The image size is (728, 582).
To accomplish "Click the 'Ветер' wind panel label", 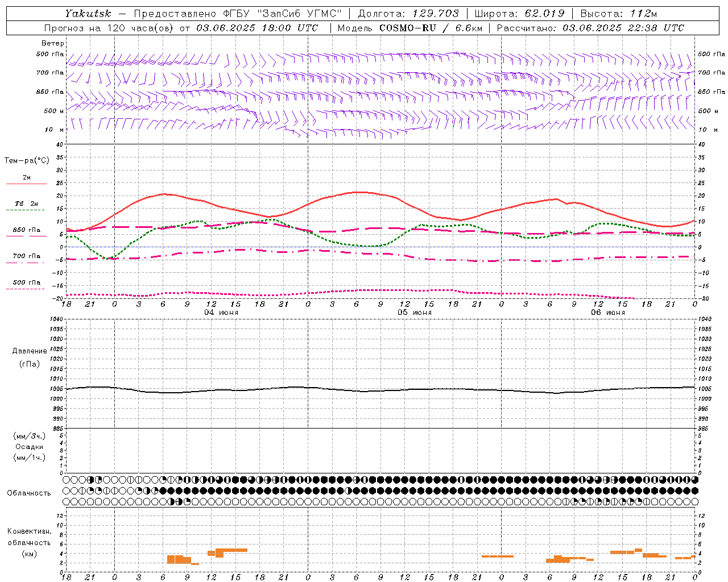I will tap(53, 43).
